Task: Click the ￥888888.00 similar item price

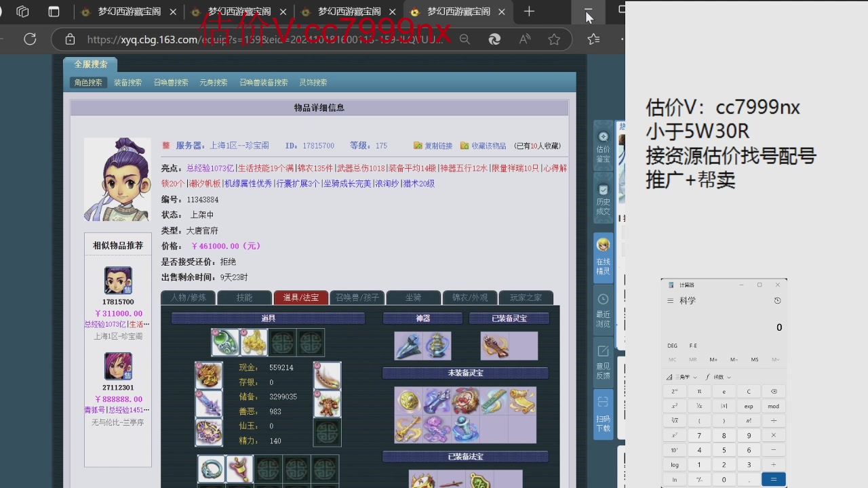Action: pos(118,399)
